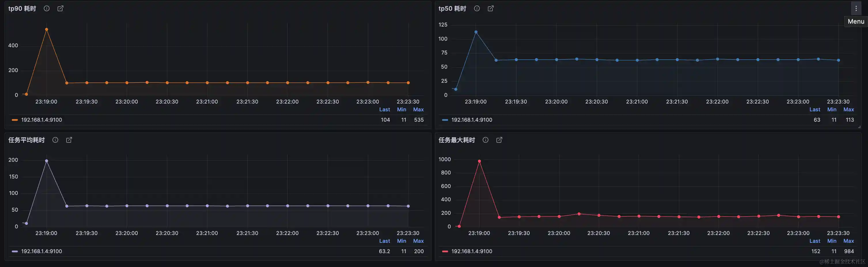868x267 pixels.
Task: Open the external link icon for 任务平均耗时
Action: click(x=69, y=140)
